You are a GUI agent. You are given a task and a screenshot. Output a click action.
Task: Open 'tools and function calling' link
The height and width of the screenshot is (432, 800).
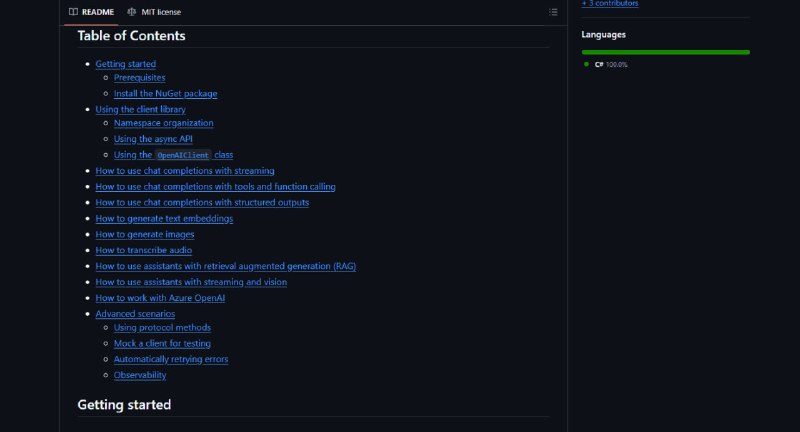click(215, 187)
